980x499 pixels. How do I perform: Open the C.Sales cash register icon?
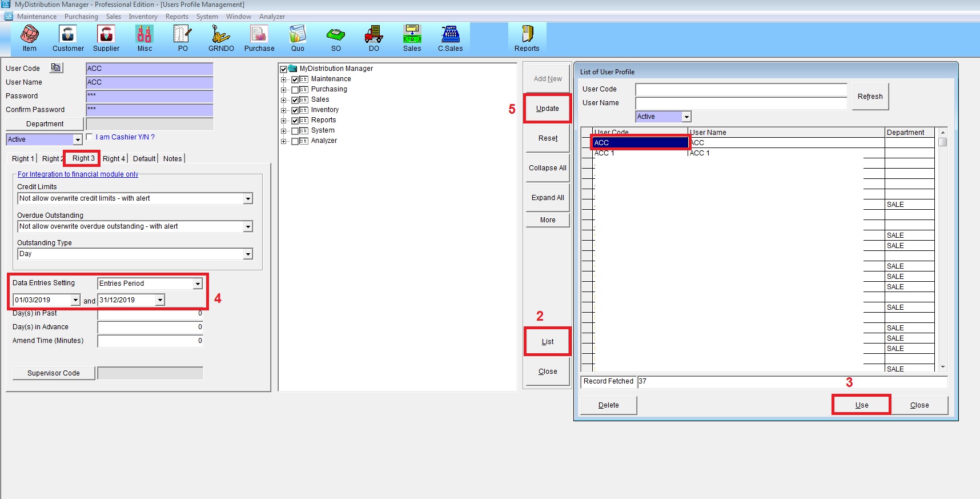(x=450, y=35)
